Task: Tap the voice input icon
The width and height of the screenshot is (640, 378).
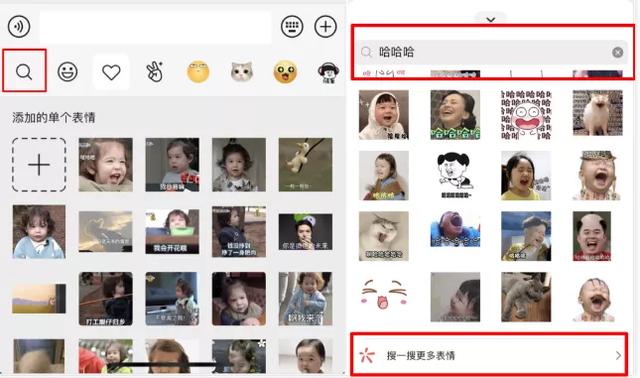Action: point(19,27)
